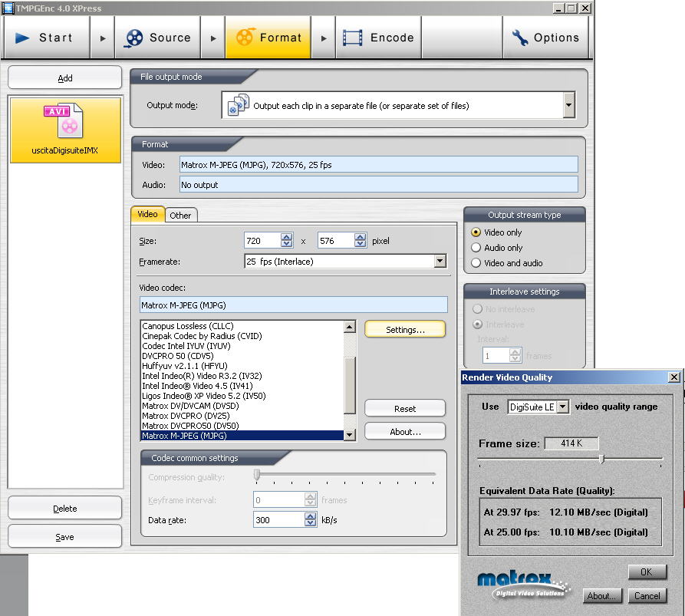
Task: Select Matrox DV/DVCAM (DVSD) codec
Action: tap(242, 406)
